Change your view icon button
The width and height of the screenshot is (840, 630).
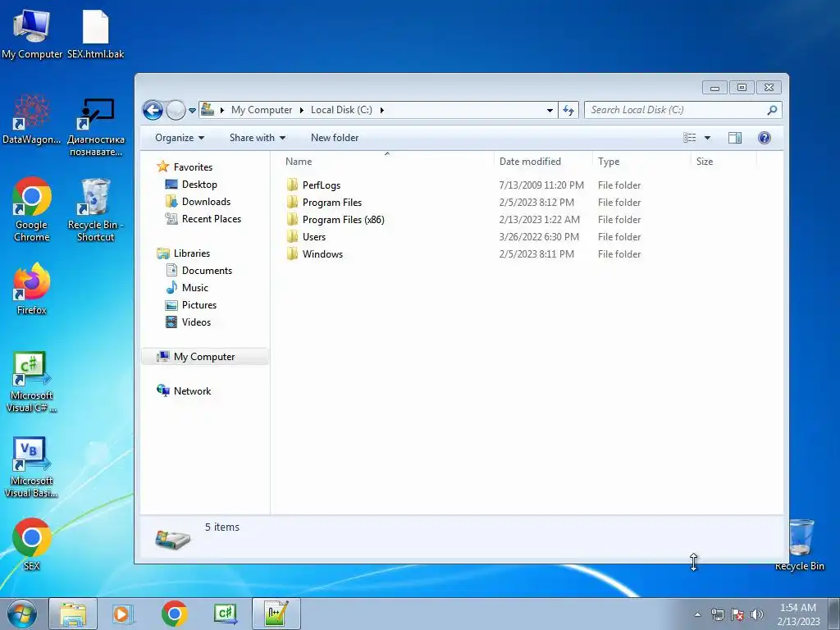click(689, 138)
